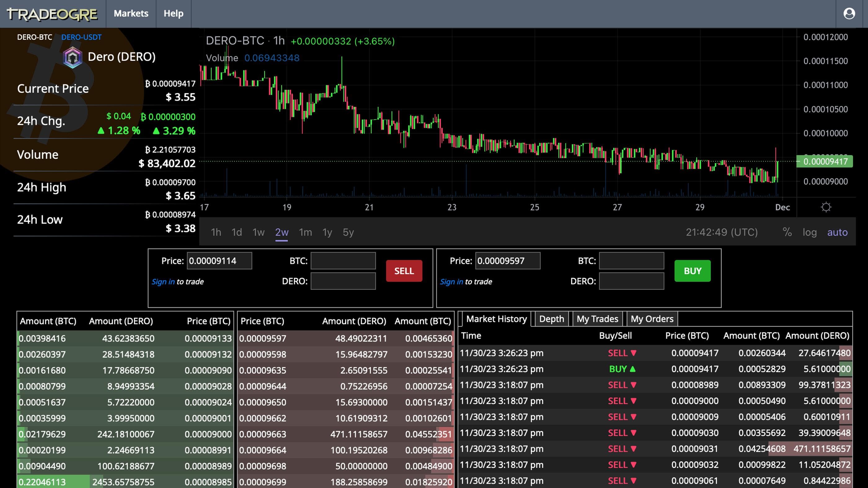Toggle auto scale on chart

tap(837, 232)
